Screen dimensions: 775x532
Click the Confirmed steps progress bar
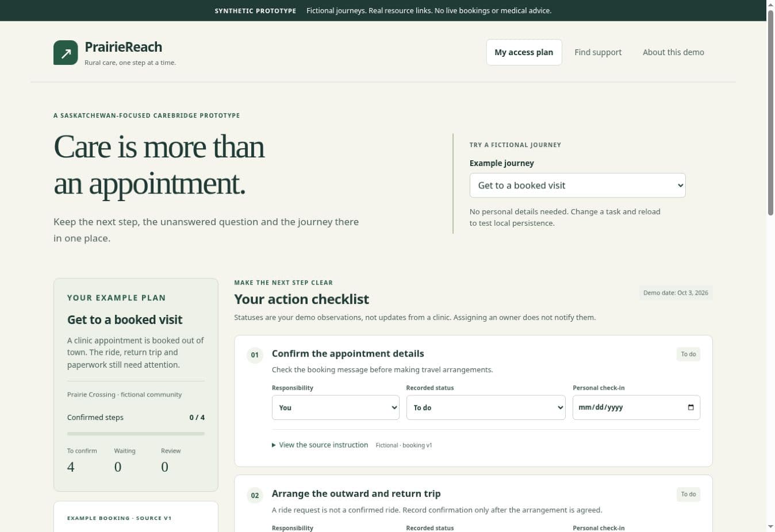[x=136, y=434]
